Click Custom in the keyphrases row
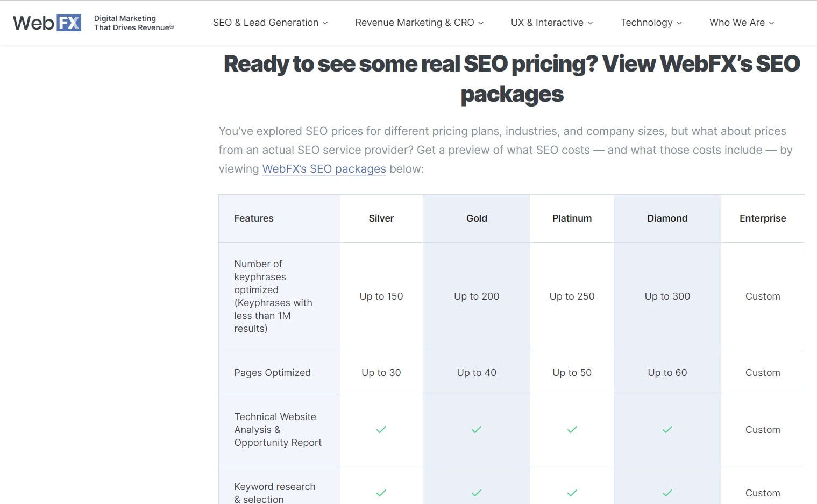817x504 pixels. click(763, 296)
